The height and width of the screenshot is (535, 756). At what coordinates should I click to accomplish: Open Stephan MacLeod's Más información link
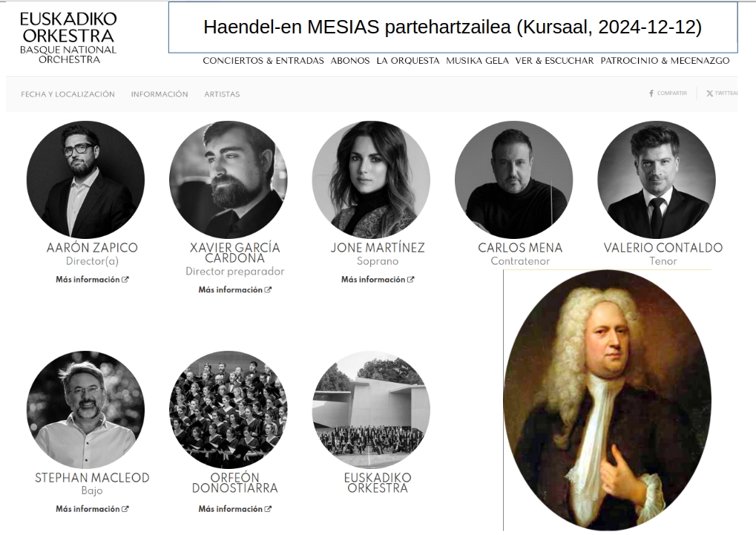point(92,509)
